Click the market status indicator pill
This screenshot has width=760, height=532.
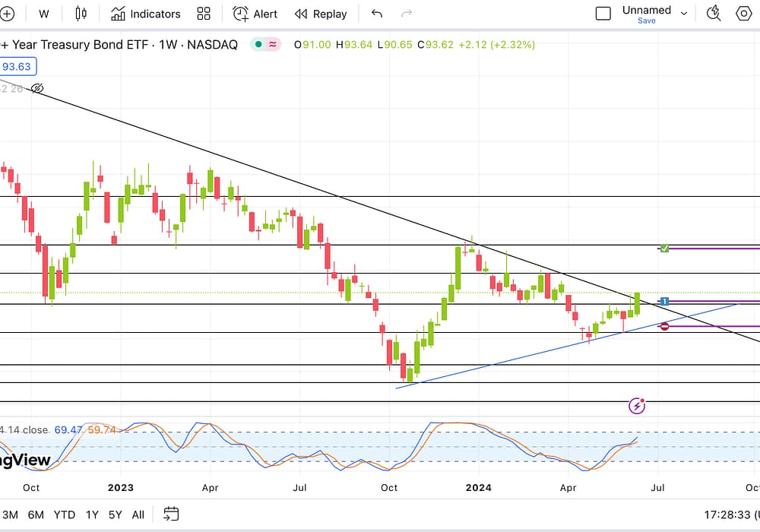(x=266, y=45)
